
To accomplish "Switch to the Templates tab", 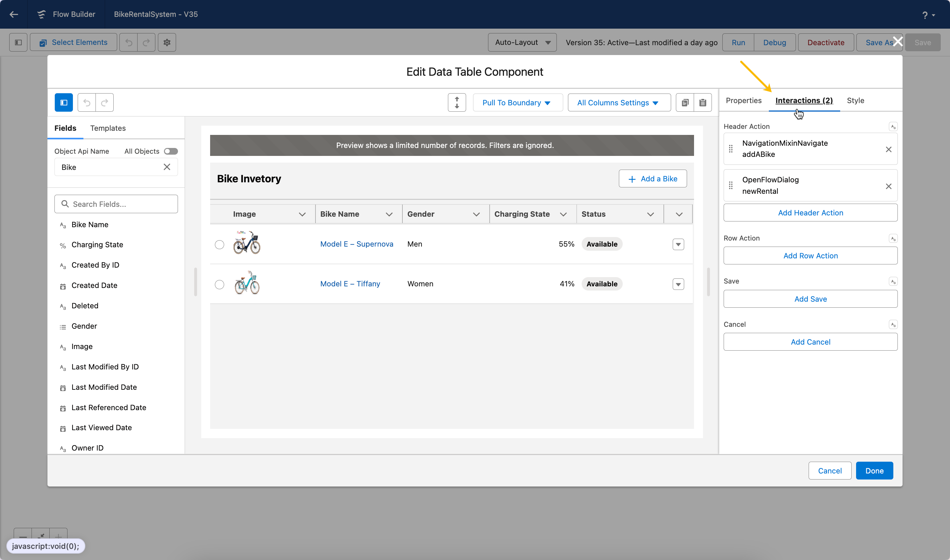I will [x=108, y=128].
